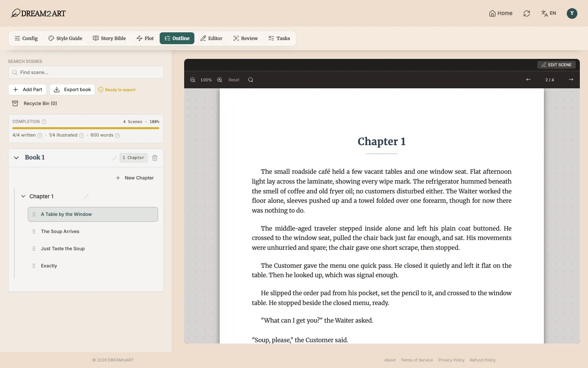
Task: Click the help icon beside 1/4 illustrated
Action: (81, 135)
